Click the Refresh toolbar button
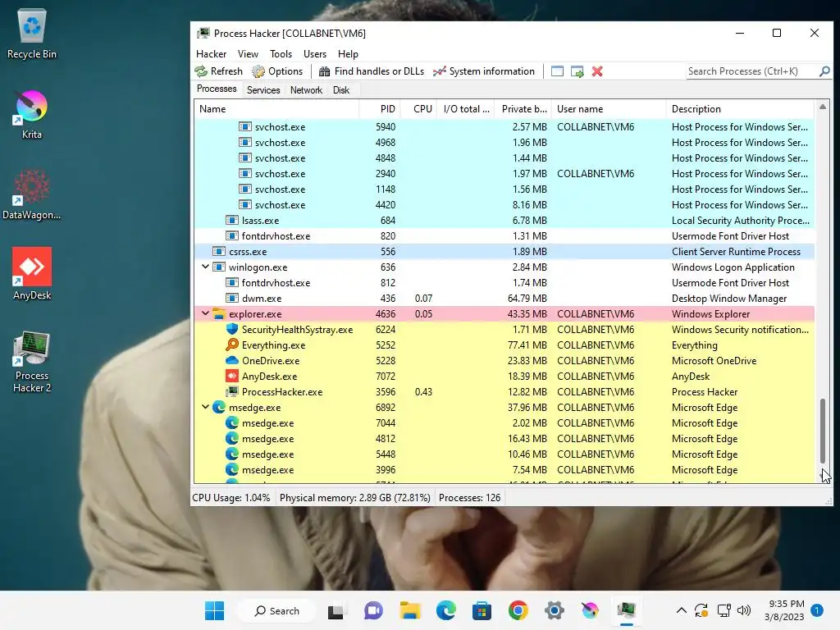This screenshot has width=840, height=630. point(218,71)
